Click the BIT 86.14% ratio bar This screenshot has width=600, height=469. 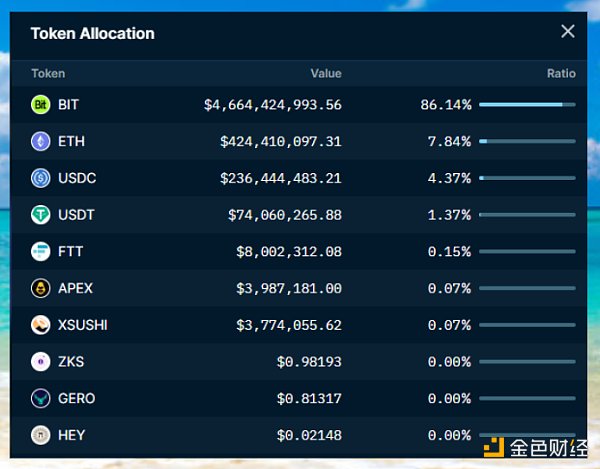pyautogui.click(x=527, y=104)
